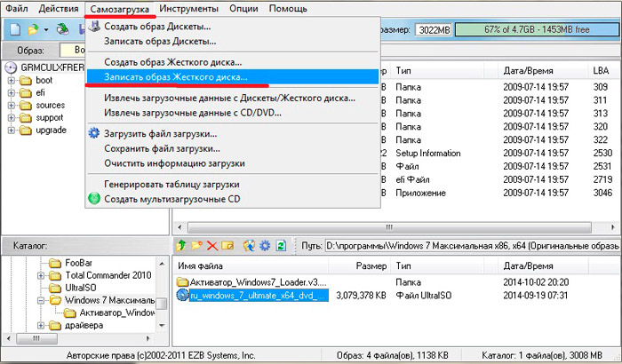
Task: Select the GRMCULXFRER root node
Action: tap(52, 67)
